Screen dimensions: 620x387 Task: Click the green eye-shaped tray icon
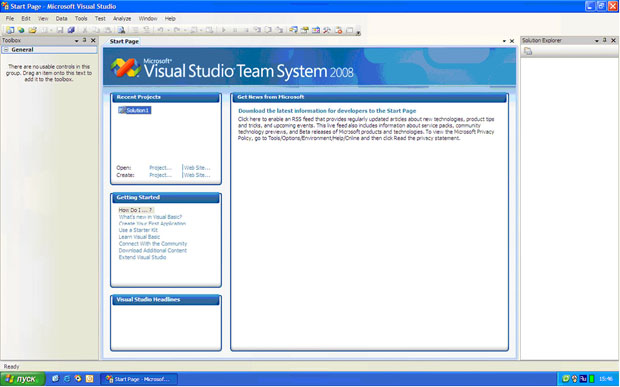(565, 379)
